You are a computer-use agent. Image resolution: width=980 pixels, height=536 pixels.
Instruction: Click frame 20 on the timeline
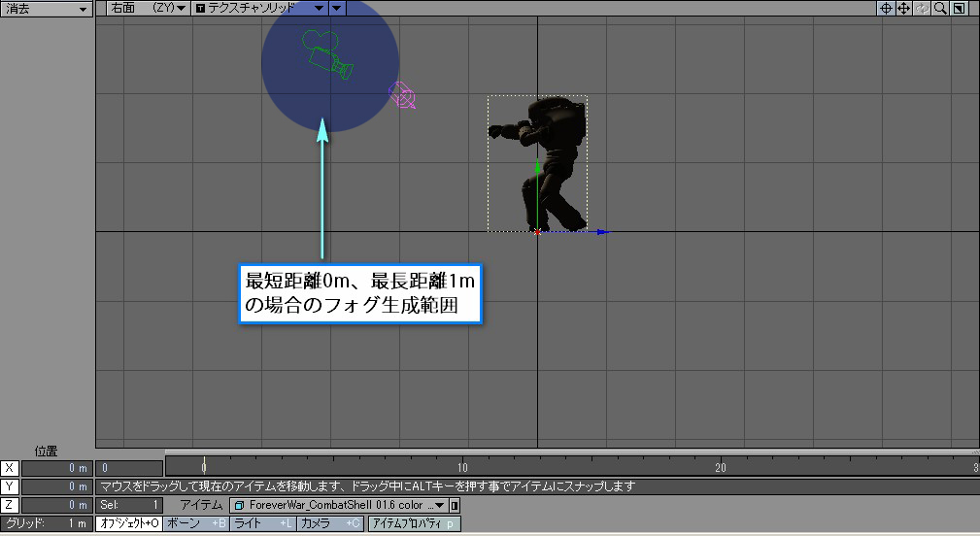click(x=721, y=467)
